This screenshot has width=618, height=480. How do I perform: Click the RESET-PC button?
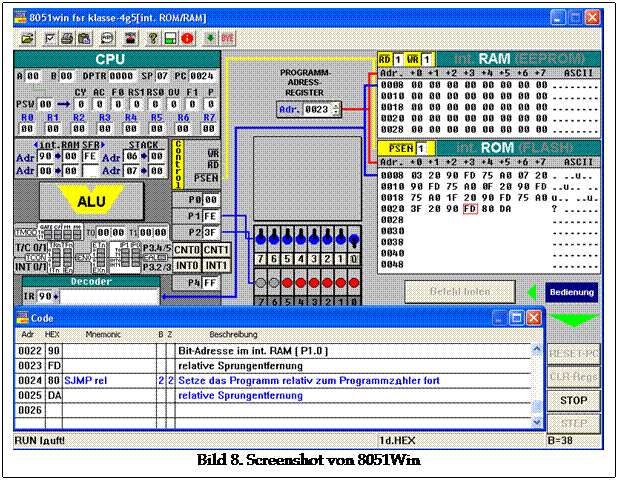(x=574, y=354)
